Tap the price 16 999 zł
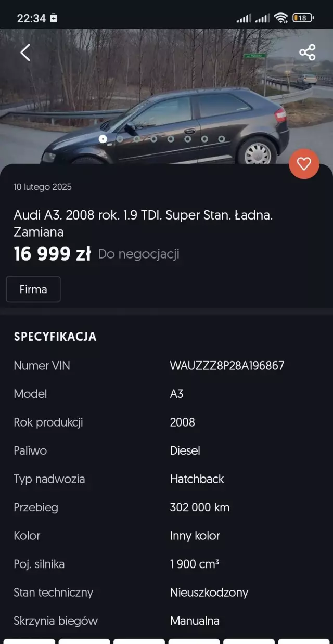 coord(51,253)
